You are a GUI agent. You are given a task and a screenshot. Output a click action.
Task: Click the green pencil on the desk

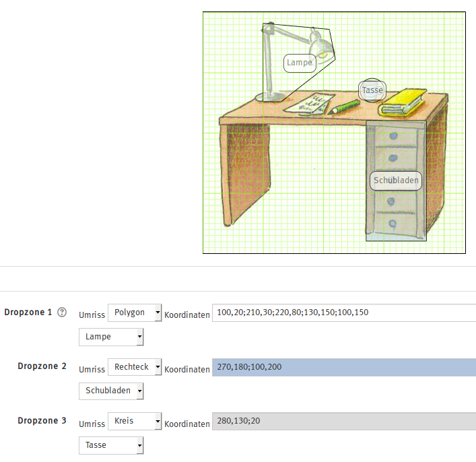[x=345, y=107]
